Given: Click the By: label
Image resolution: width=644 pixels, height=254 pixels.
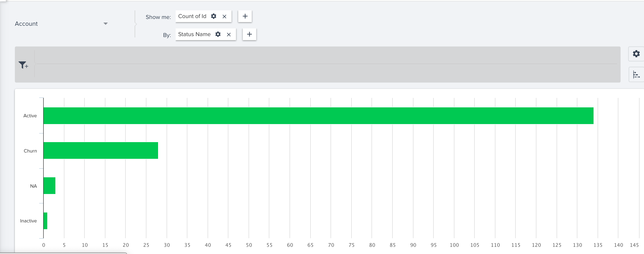Looking at the screenshot, I should tap(167, 35).
